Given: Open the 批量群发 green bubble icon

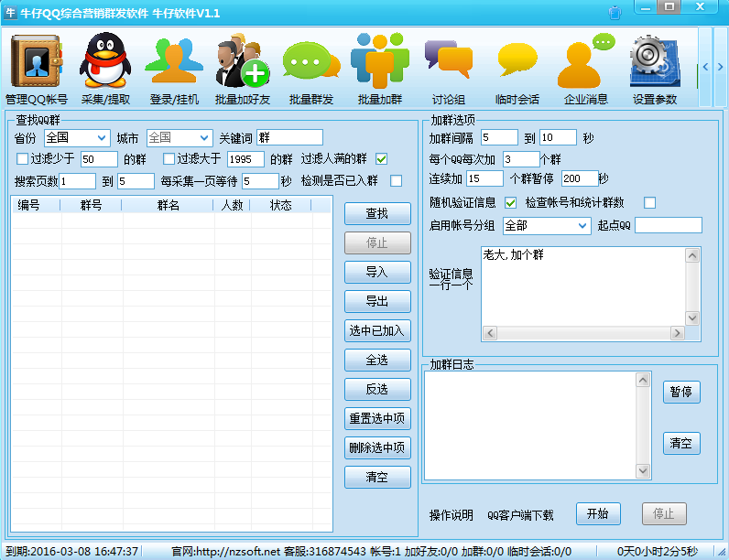Looking at the screenshot, I should [x=311, y=60].
